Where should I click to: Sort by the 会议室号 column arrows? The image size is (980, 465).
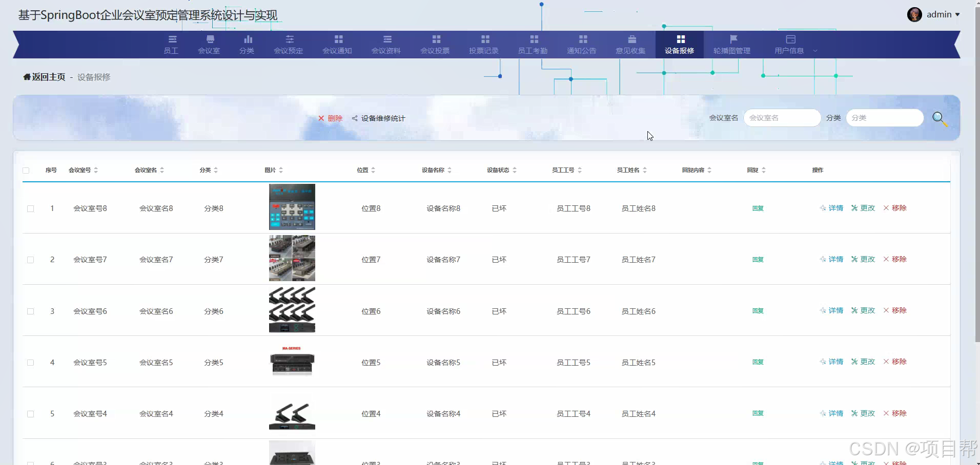coord(96,170)
